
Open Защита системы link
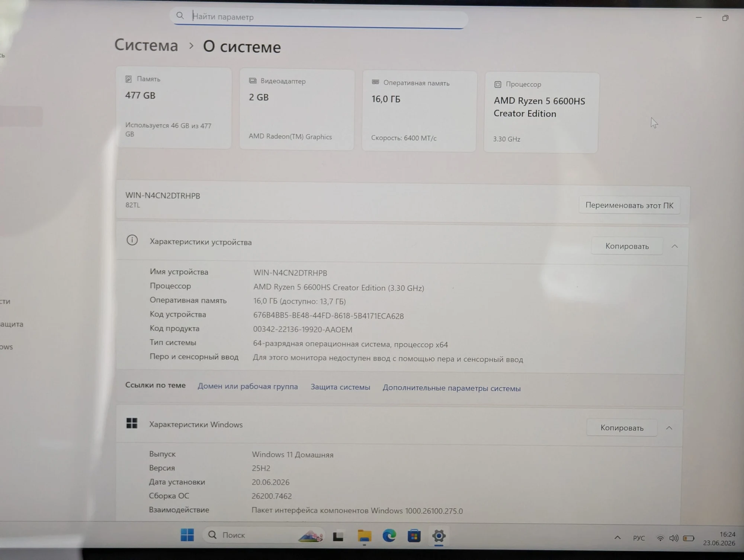tap(340, 387)
